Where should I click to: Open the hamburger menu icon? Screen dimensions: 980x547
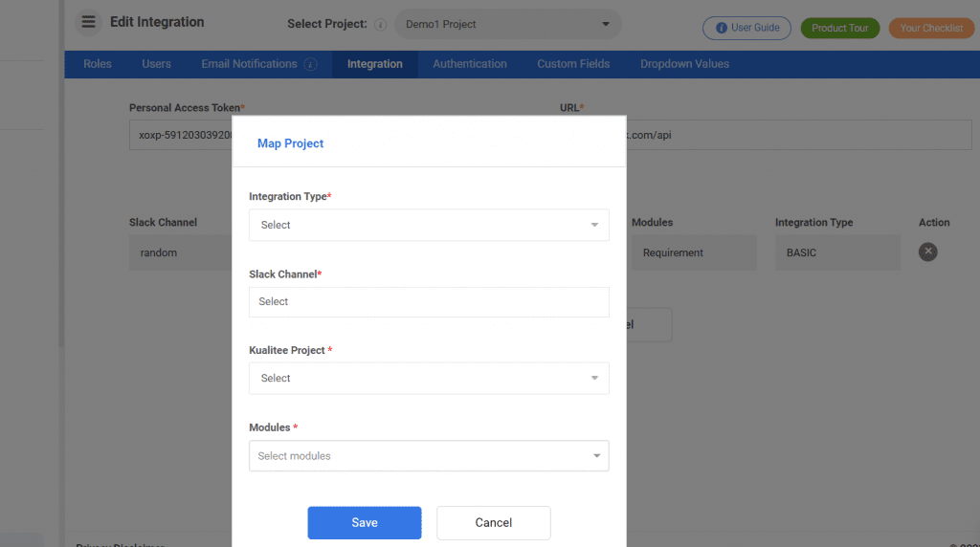pyautogui.click(x=88, y=23)
